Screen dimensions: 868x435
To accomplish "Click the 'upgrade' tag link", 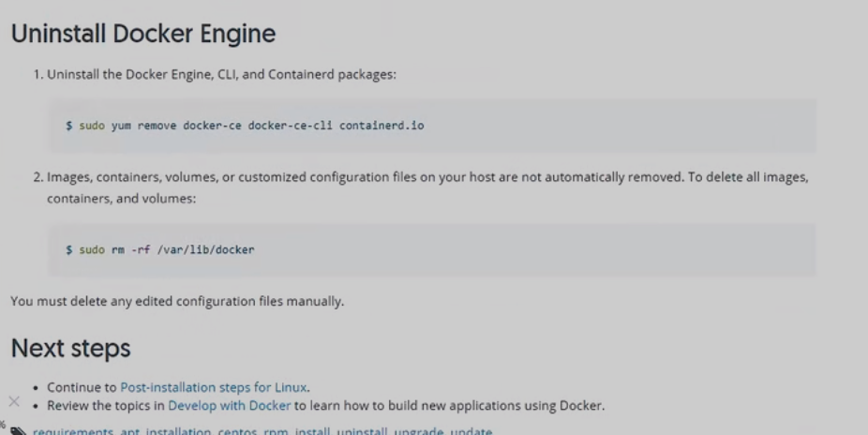I will coord(418,430).
